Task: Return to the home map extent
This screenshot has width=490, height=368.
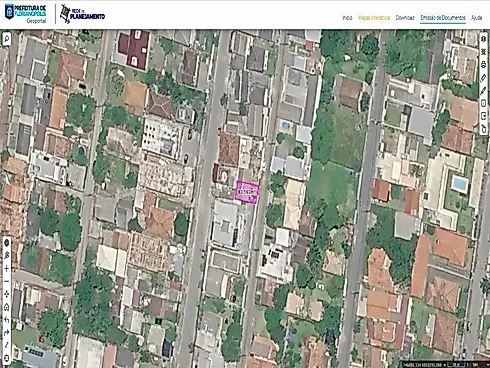Action: [6, 307]
